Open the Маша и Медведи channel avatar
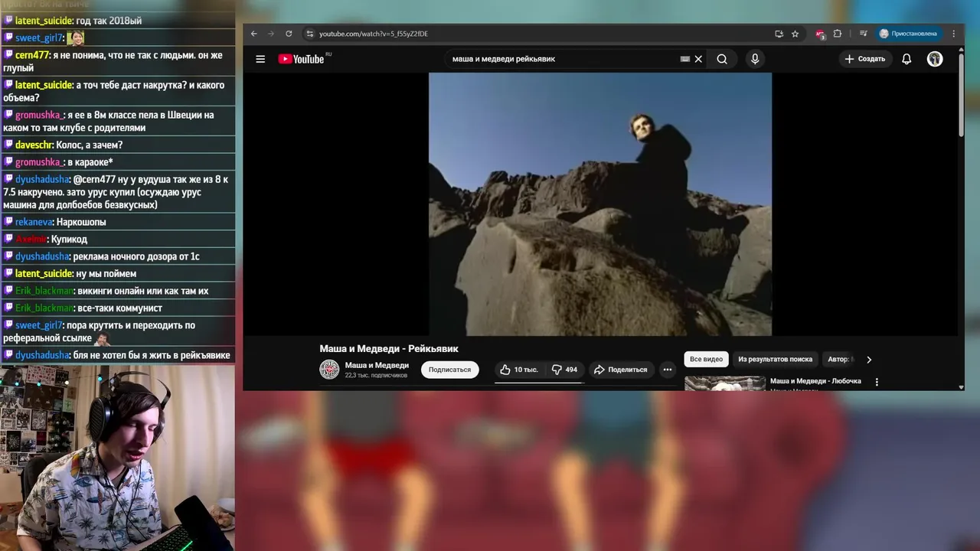Image resolution: width=980 pixels, height=551 pixels. coord(329,370)
